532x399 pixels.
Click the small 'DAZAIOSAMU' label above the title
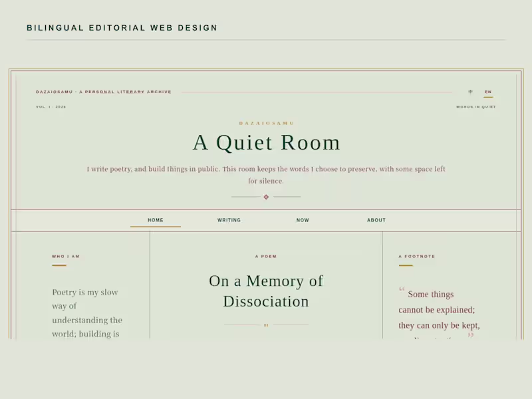click(x=267, y=123)
